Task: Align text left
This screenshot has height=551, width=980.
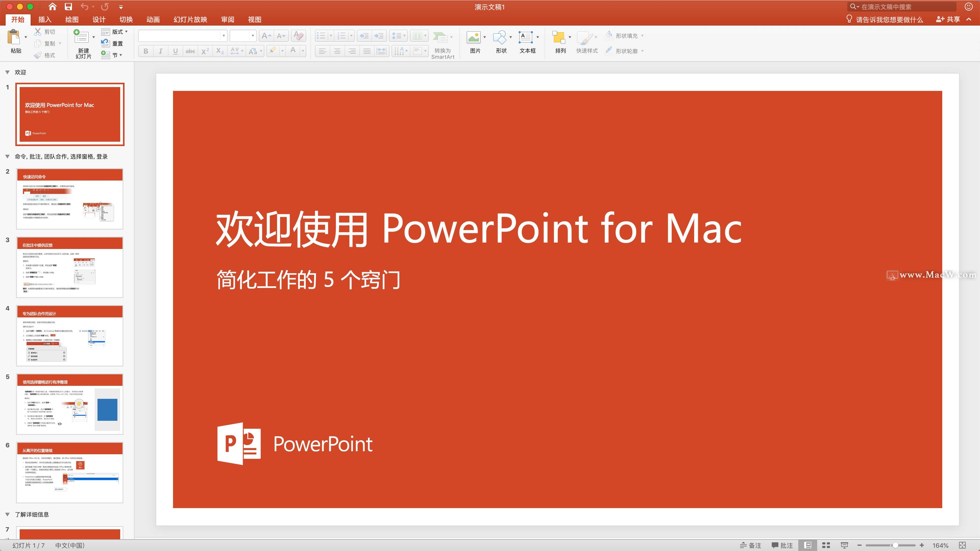Action: [323, 51]
